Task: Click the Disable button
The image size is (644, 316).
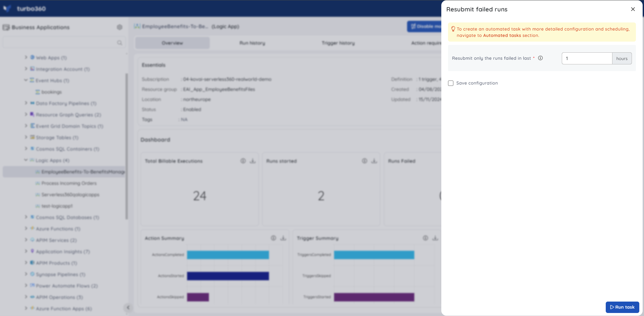Action: (x=425, y=27)
